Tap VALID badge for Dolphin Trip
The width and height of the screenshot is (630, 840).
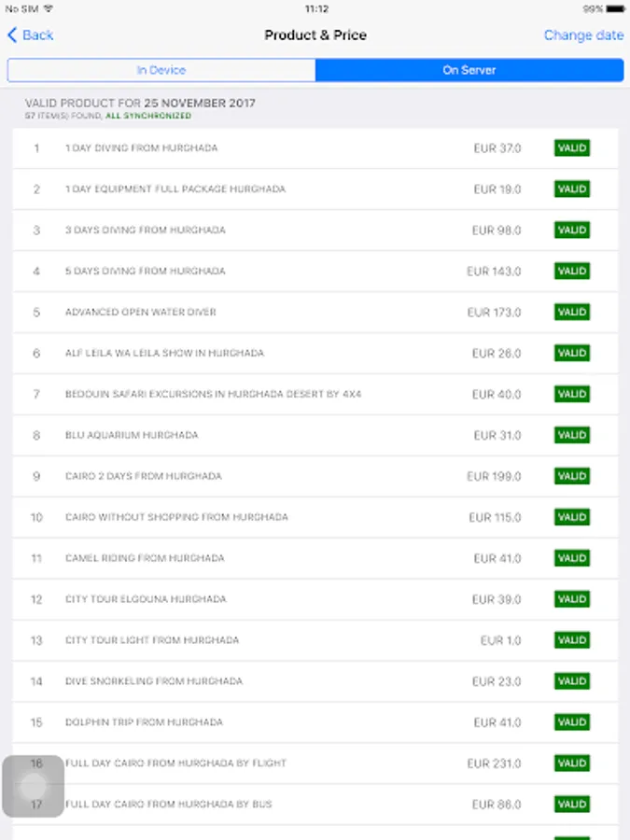tap(572, 723)
